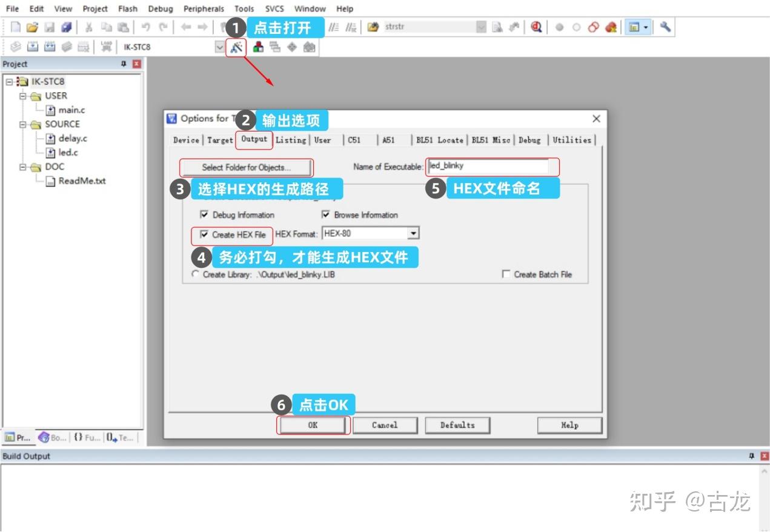Expand the IK-STC8 target selector dropdown
The image size is (770, 532).
click(x=220, y=47)
